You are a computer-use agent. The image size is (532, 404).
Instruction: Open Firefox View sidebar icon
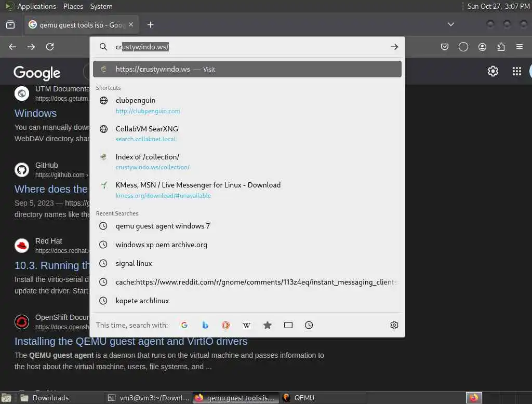[x=10, y=25]
